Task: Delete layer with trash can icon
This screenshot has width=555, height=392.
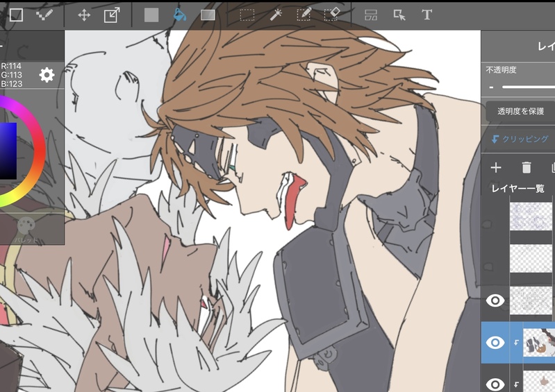Action: (x=527, y=167)
